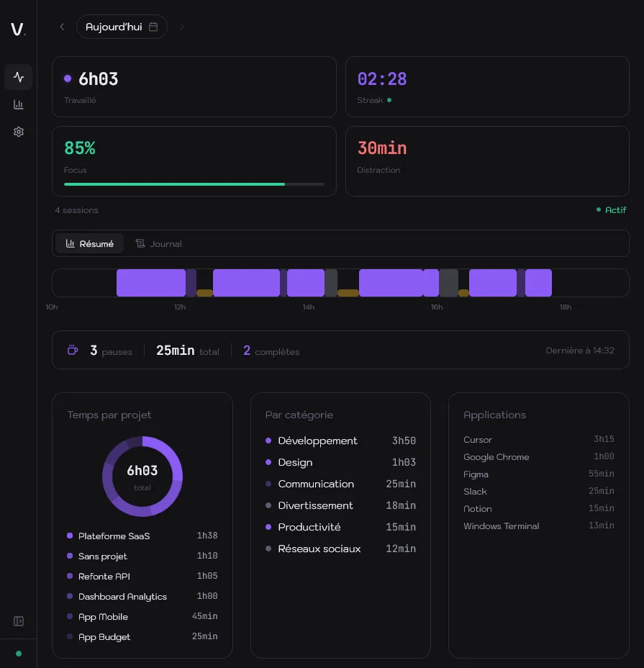The width and height of the screenshot is (644, 668).
Task: Toggle the sidebar panel collapse icon
Action: (18, 621)
